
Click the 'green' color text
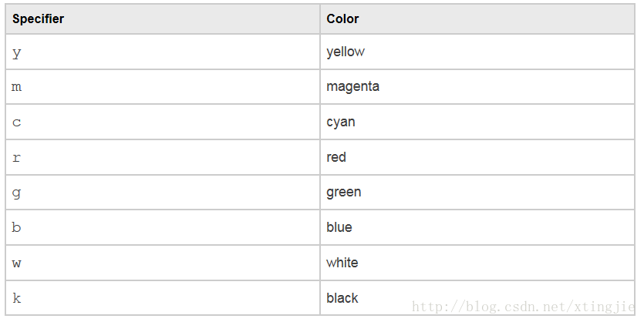click(344, 193)
